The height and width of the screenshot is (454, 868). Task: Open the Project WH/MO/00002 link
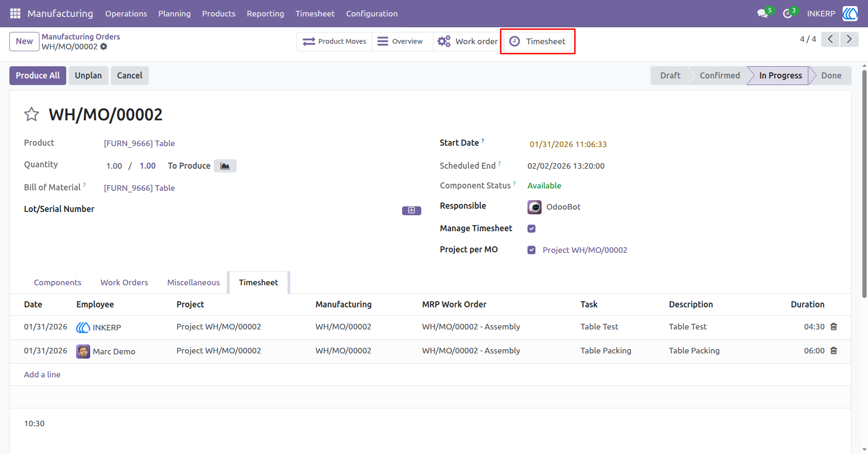tap(585, 250)
